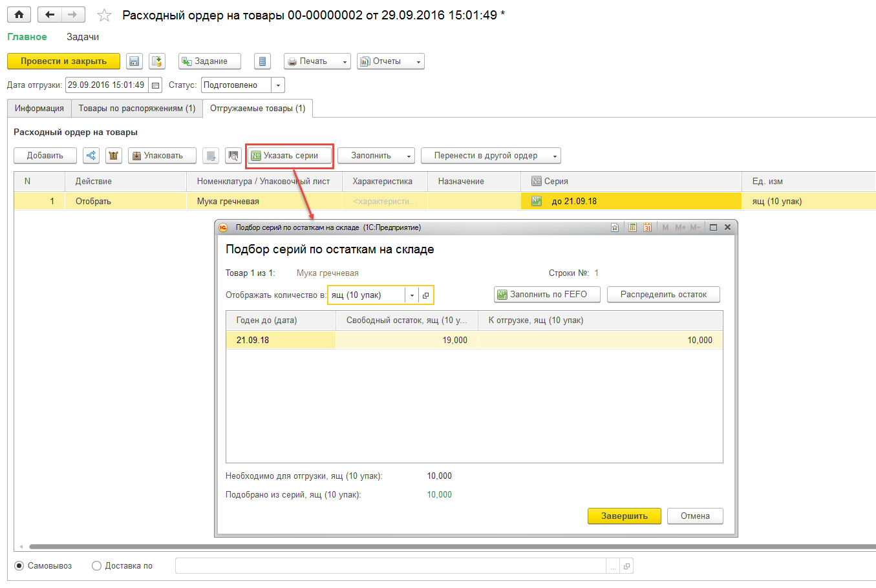The height and width of the screenshot is (588, 876).
Task: Click the post document icon
Action: coord(157,61)
